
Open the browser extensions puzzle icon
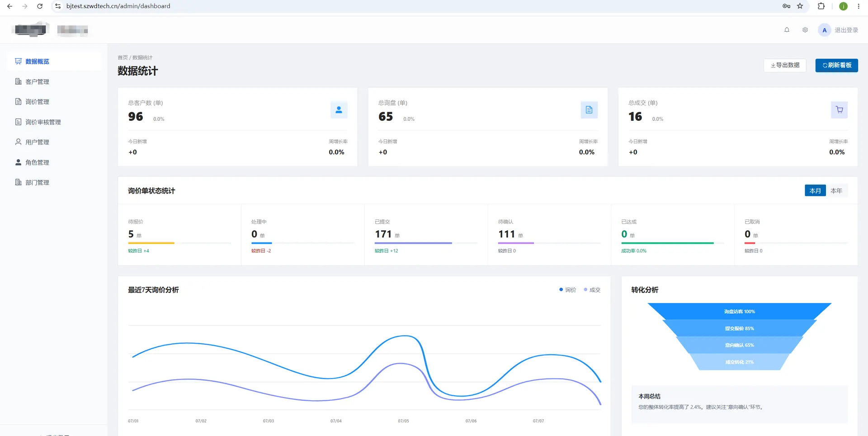[821, 6]
